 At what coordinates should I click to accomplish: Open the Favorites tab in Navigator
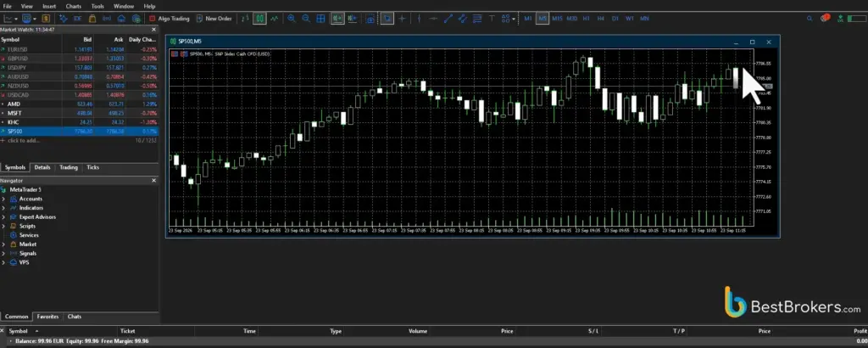tap(47, 317)
